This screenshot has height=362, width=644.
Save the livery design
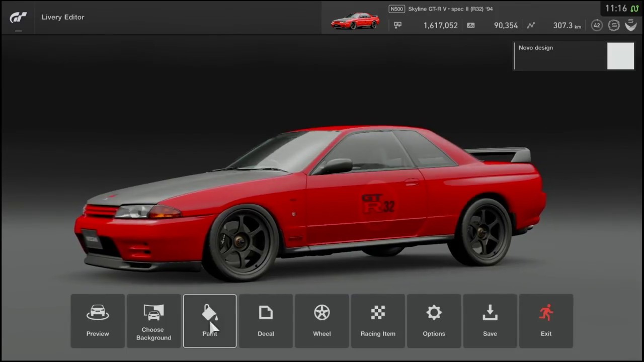pos(490,321)
